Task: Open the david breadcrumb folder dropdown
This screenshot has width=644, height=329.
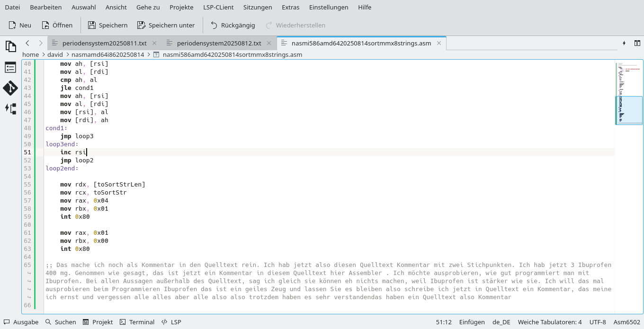Action: click(55, 54)
